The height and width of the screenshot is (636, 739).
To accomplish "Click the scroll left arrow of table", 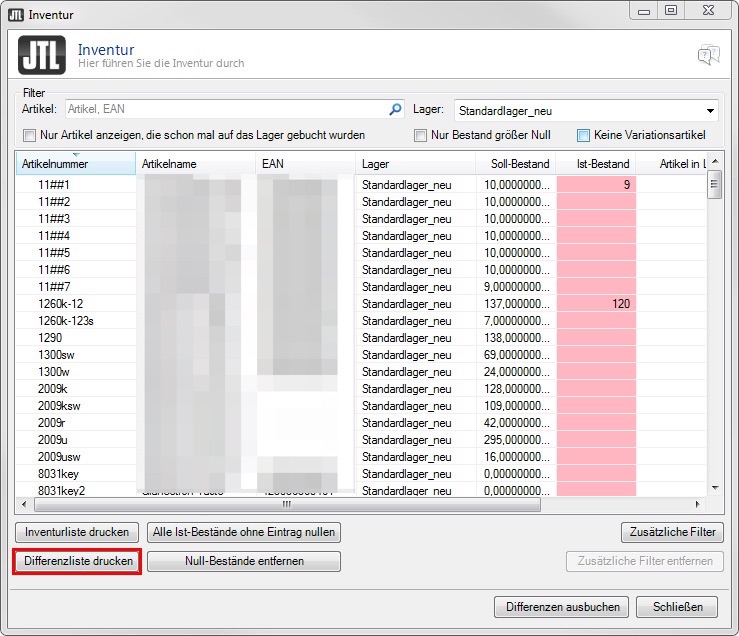I will (x=25, y=504).
